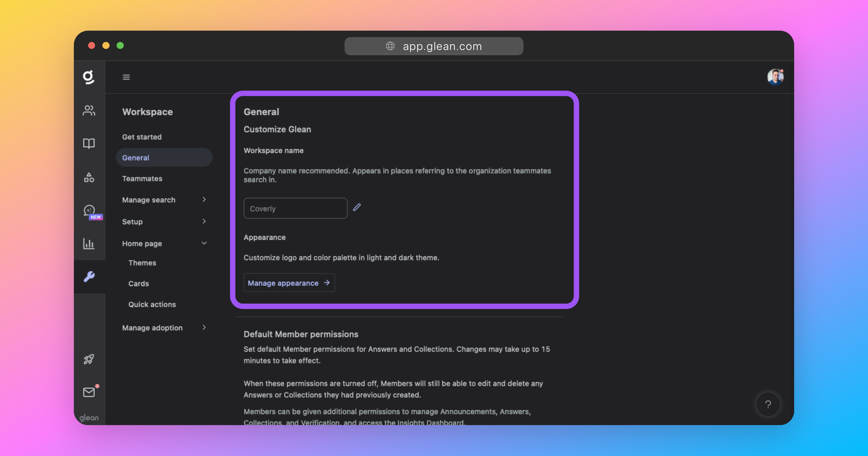Open the Insights bar chart icon
868x456 pixels.
pyautogui.click(x=89, y=244)
